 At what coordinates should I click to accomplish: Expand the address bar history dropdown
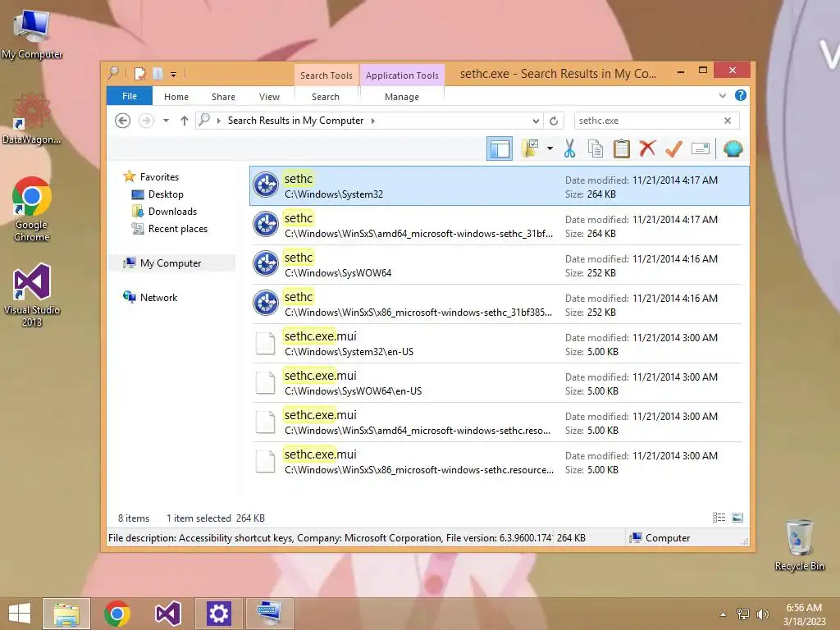[x=536, y=121]
